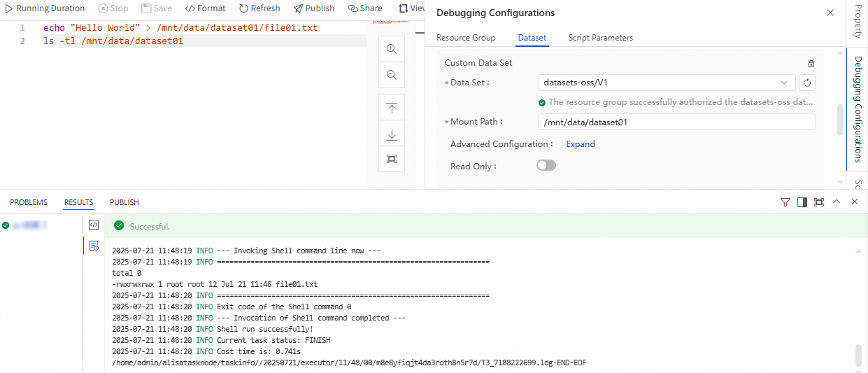Expand the Advanced Configuration section
Image resolution: width=868 pixels, height=373 pixels.
tap(581, 144)
